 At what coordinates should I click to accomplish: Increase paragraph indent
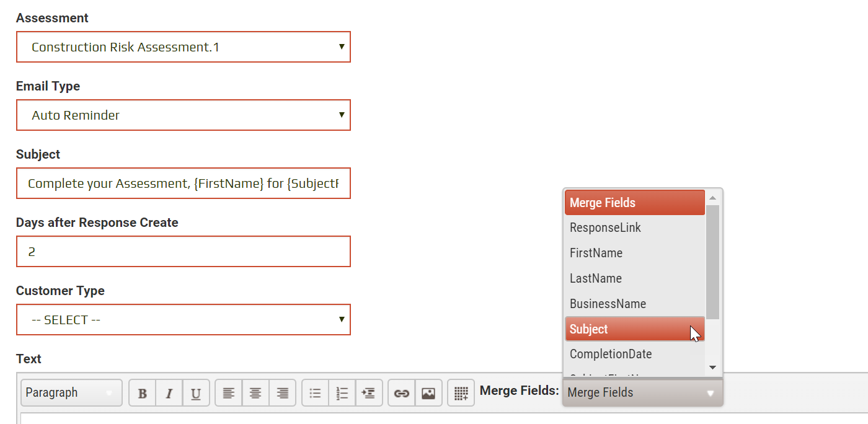point(369,393)
